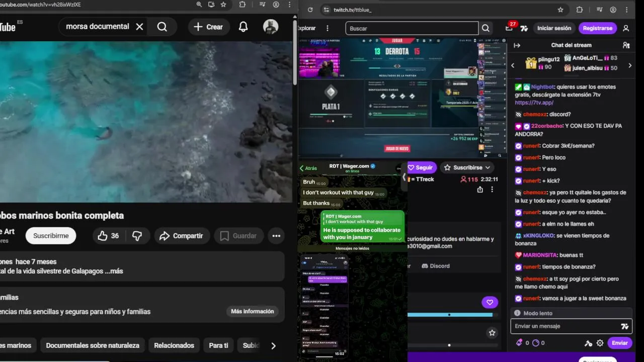Image resolution: width=644 pixels, height=362 pixels.
Task: Click Iniciar sesión on Twitch
Action: (554, 28)
